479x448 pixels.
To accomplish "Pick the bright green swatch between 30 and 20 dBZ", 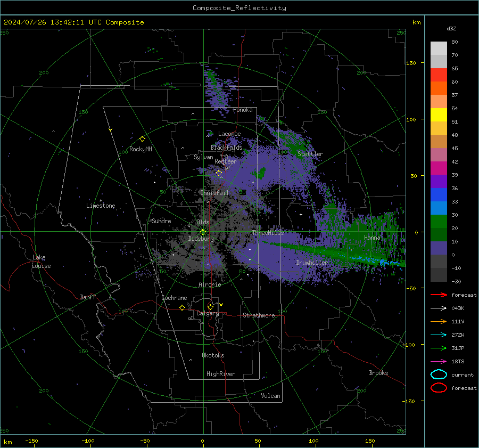I will pyautogui.click(x=439, y=221).
